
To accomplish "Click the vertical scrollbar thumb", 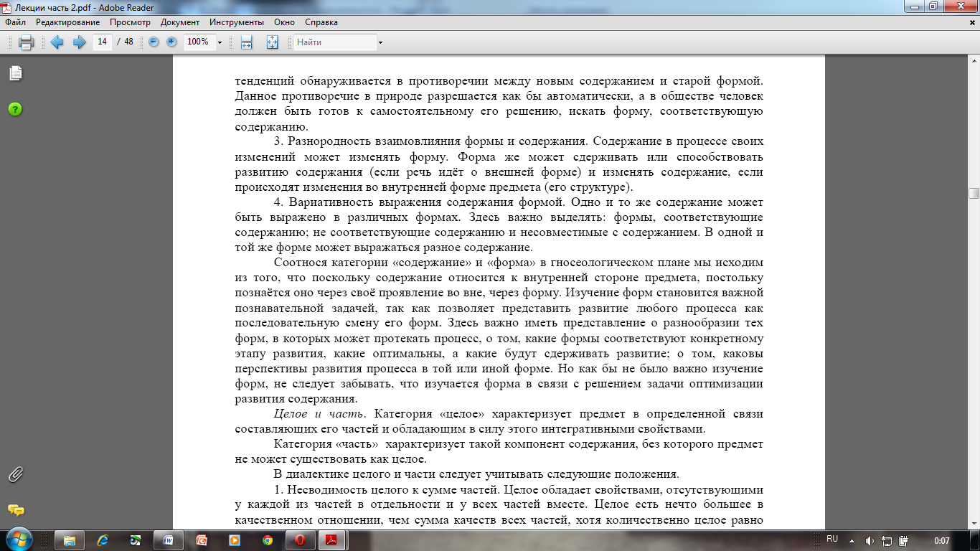I will click(974, 193).
